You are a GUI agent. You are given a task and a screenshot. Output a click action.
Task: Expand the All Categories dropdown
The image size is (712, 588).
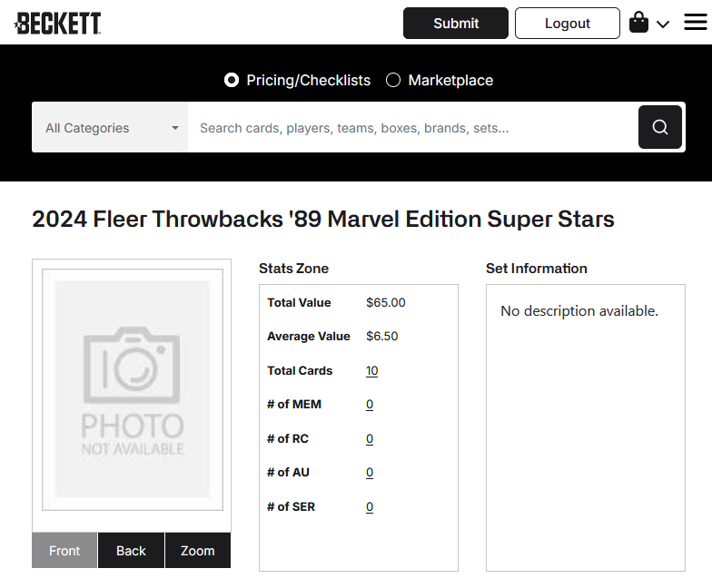111,127
